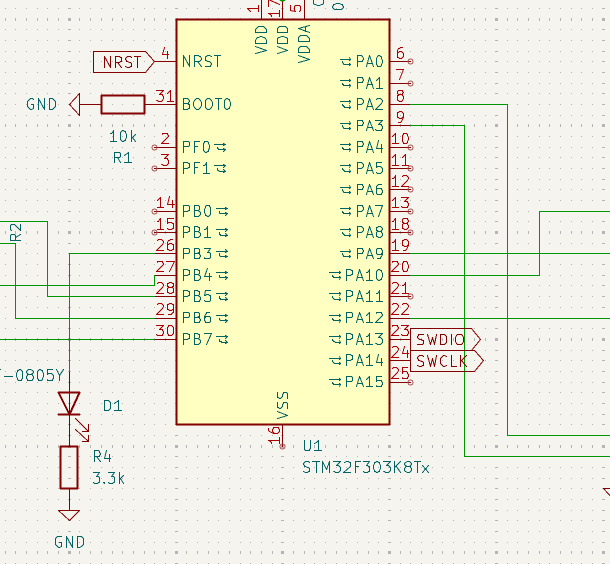Click the GND power symbol below R4
This screenshot has height=564, width=610.
pos(69,516)
